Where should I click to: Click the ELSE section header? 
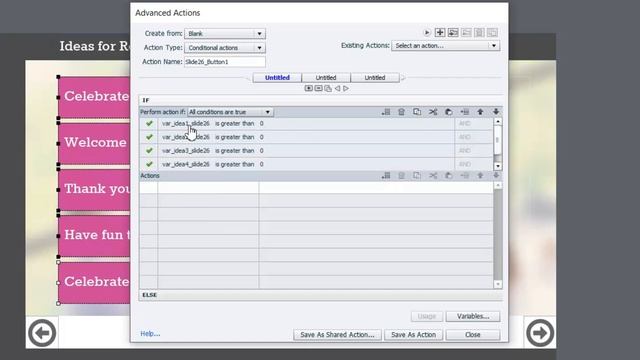[x=321, y=295]
